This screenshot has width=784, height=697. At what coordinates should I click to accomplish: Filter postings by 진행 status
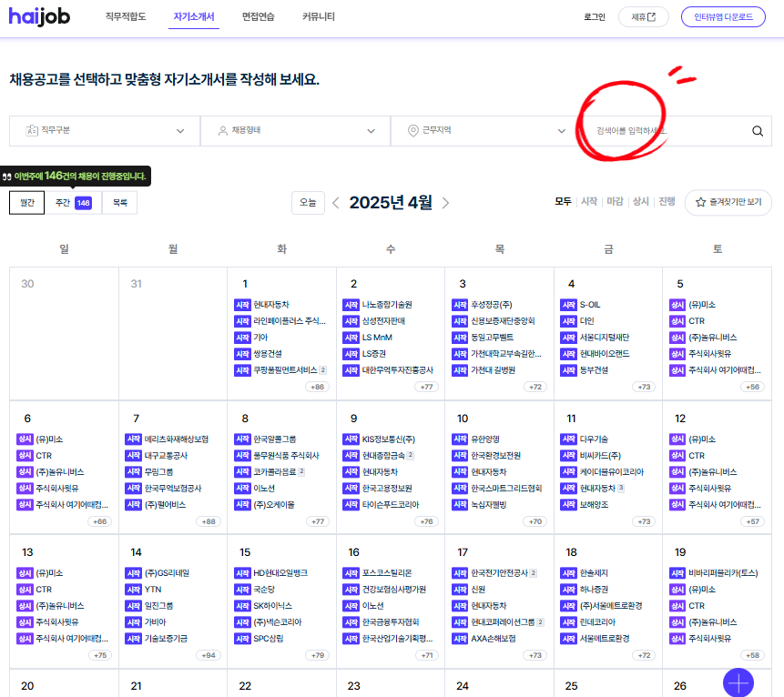tap(667, 201)
